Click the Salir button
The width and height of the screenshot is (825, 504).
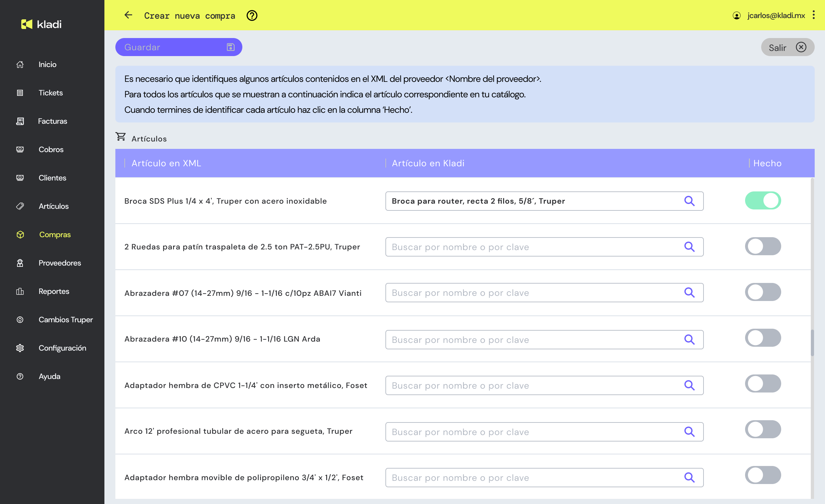tap(787, 47)
